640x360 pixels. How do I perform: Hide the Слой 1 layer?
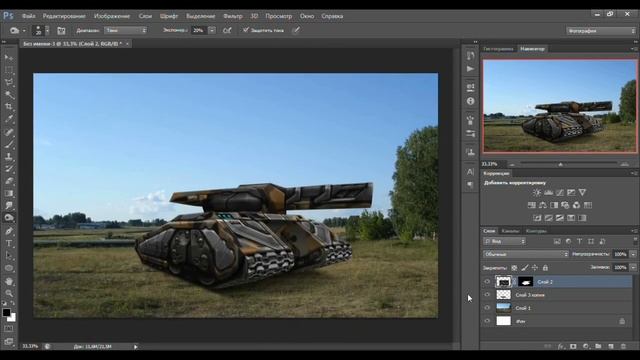coord(487,308)
